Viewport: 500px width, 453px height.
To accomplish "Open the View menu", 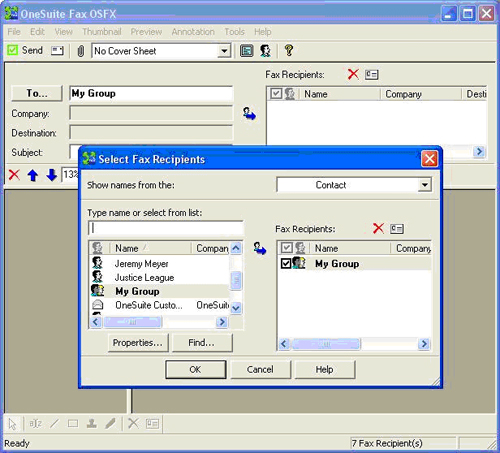I will click(x=64, y=32).
